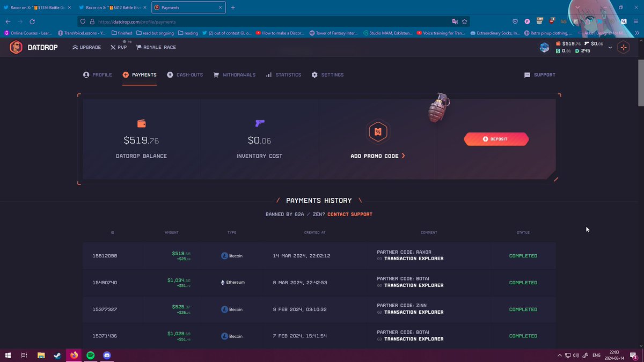
Task: Click the translate page icon in address bar
Action: tap(455, 22)
